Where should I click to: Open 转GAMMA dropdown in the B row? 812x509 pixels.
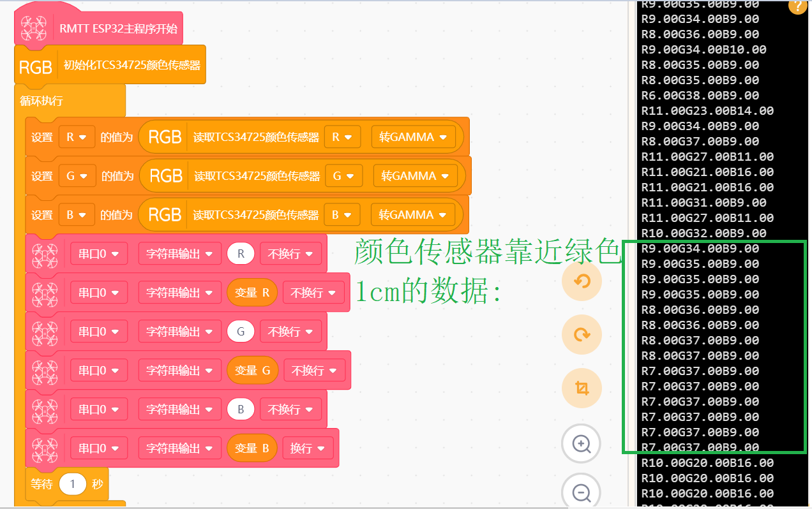(413, 215)
